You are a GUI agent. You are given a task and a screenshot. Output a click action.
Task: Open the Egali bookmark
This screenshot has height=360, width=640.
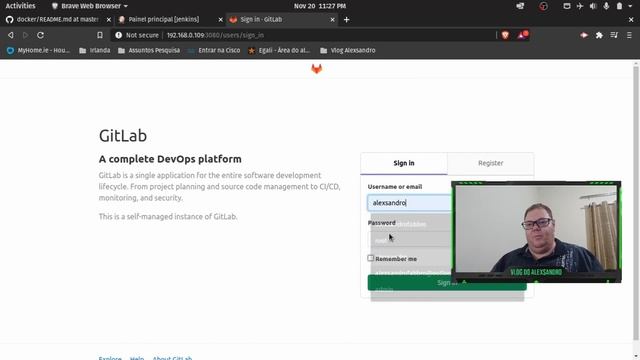(279, 51)
